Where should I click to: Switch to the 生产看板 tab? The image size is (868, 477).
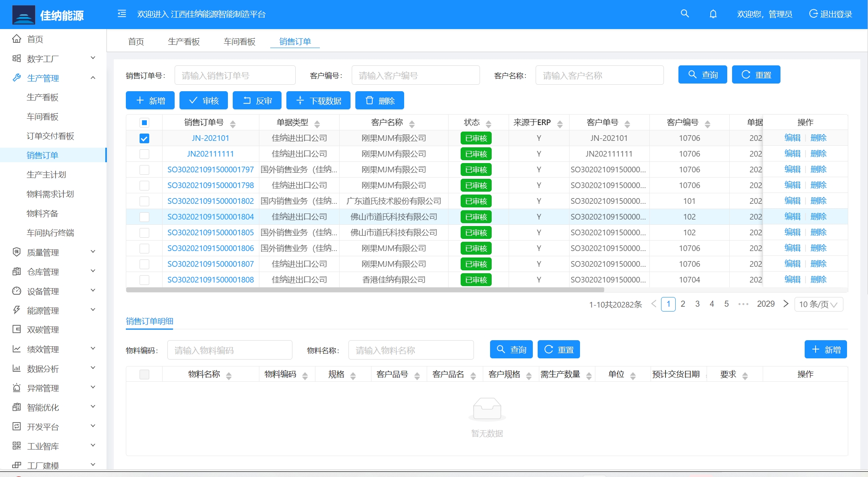click(x=184, y=42)
